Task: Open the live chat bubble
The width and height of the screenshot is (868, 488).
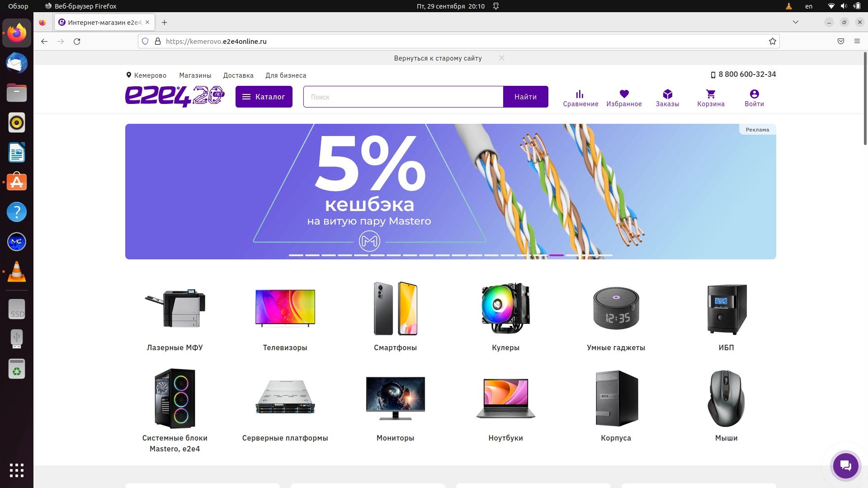Action: (x=845, y=465)
